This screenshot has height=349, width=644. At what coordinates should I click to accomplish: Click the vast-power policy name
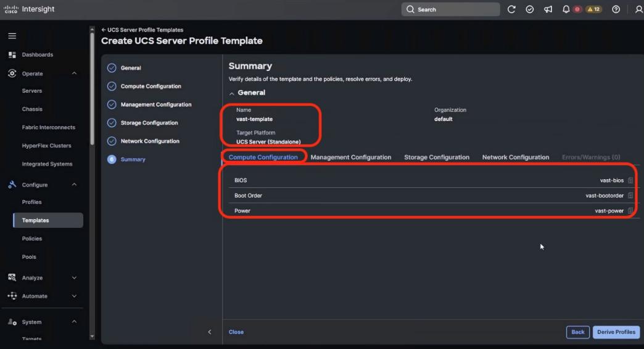pyautogui.click(x=609, y=211)
